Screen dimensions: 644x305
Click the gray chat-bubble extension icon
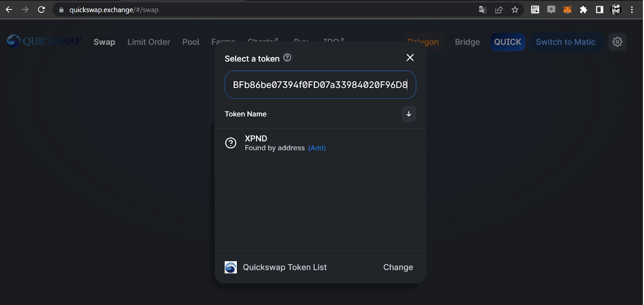(551, 10)
